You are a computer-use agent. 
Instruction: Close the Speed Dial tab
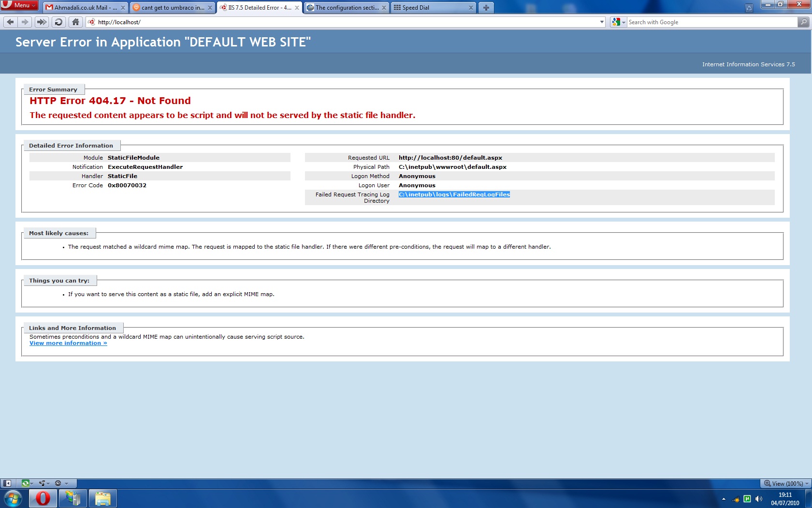(471, 8)
